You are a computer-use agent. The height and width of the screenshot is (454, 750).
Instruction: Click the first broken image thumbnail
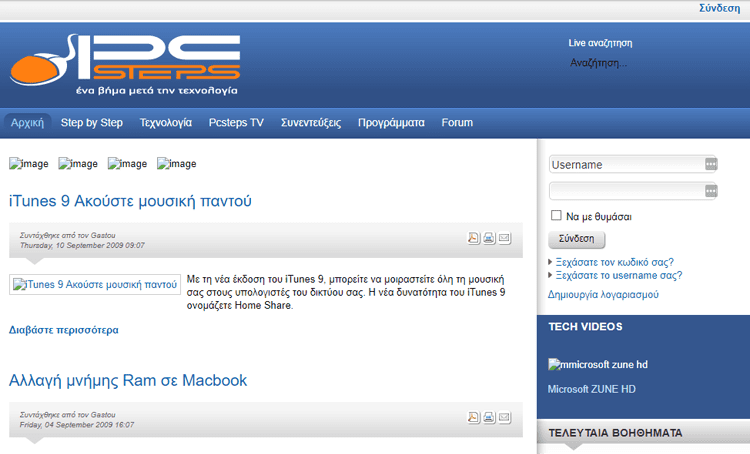tap(29, 164)
